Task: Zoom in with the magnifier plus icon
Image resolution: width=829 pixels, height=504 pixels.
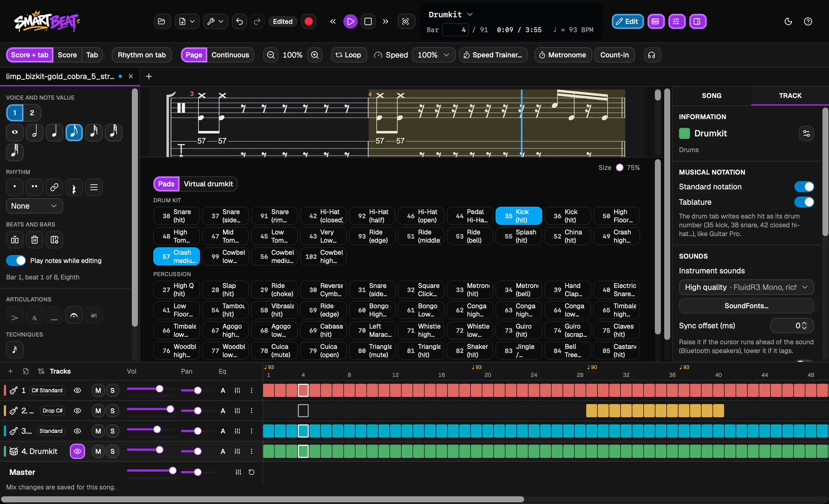Action: pos(315,55)
